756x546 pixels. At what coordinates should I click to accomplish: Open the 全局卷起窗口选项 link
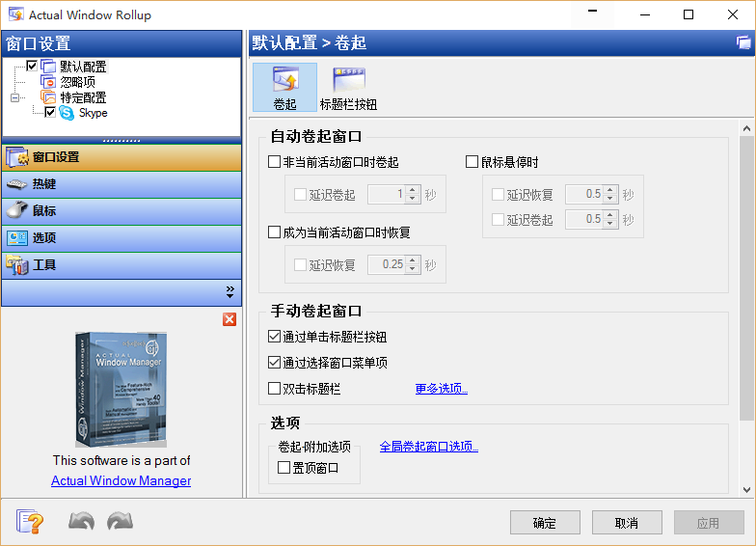[428, 447]
